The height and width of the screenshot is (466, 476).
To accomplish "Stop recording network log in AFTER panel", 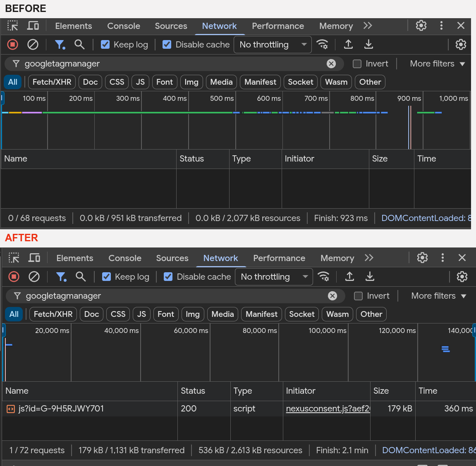I will (14, 277).
